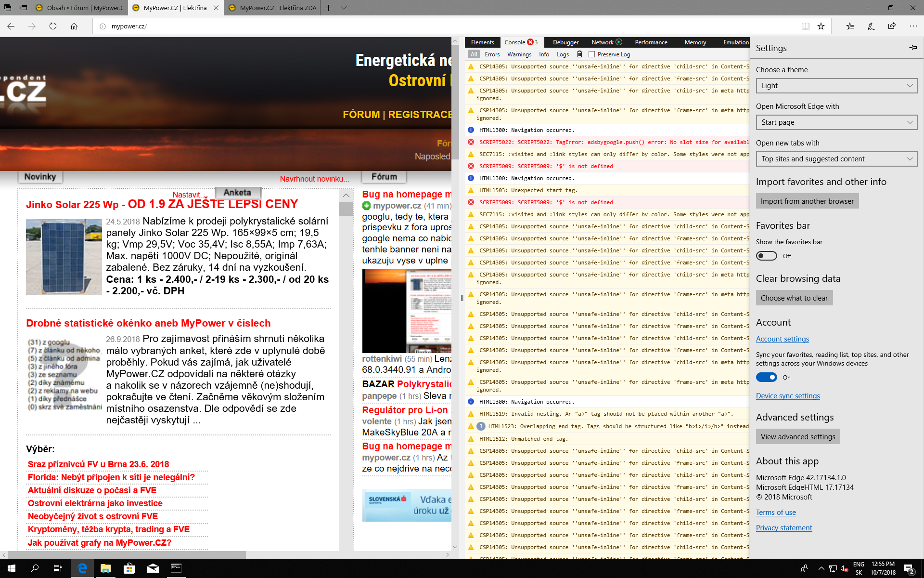Image resolution: width=924 pixels, height=578 pixels.
Task: Click the Reading view book icon
Action: (x=805, y=26)
